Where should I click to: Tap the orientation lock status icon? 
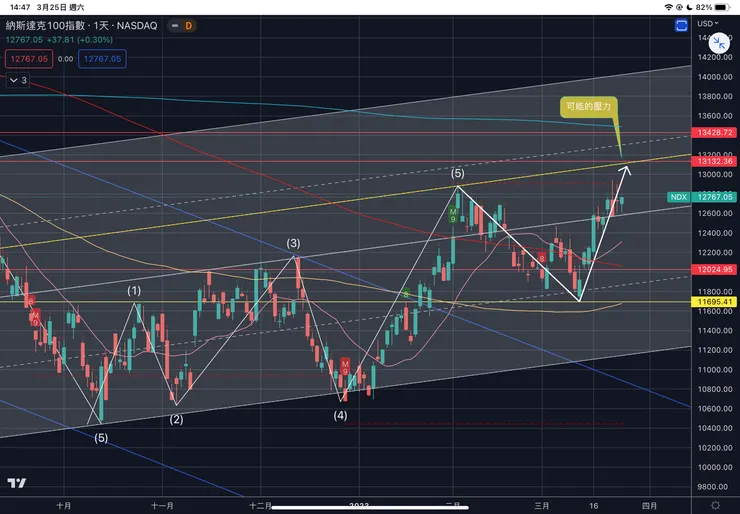click(680, 7)
